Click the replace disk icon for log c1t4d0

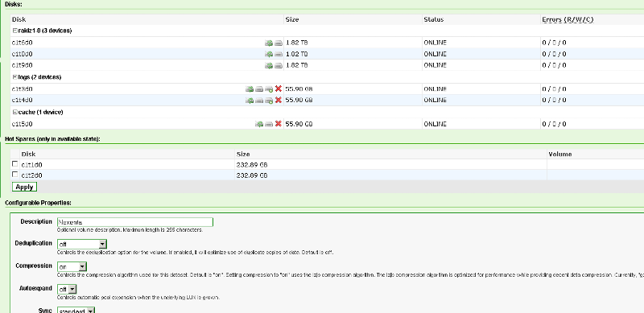(x=250, y=101)
